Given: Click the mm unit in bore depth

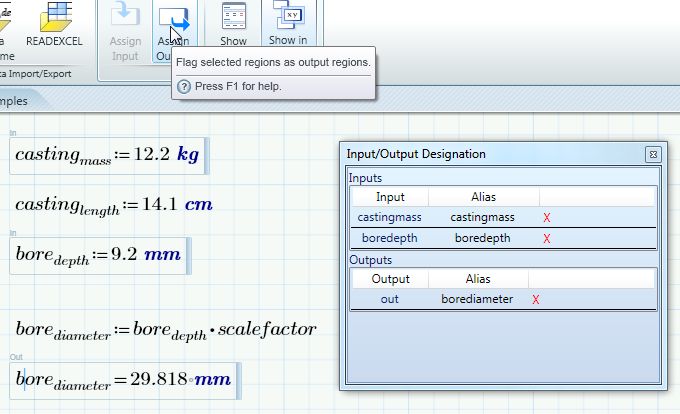Looking at the screenshot, I should [162, 254].
